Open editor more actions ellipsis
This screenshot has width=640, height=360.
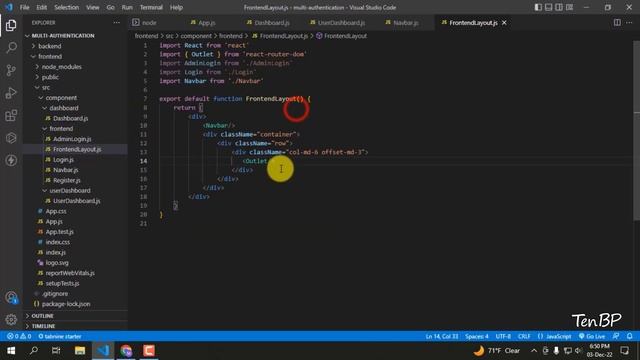pos(629,23)
